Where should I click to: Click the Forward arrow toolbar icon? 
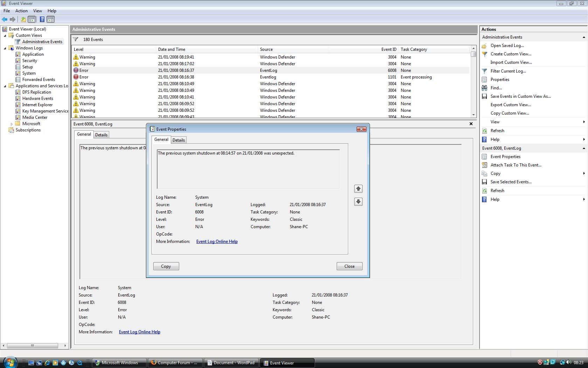(x=13, y=20)
